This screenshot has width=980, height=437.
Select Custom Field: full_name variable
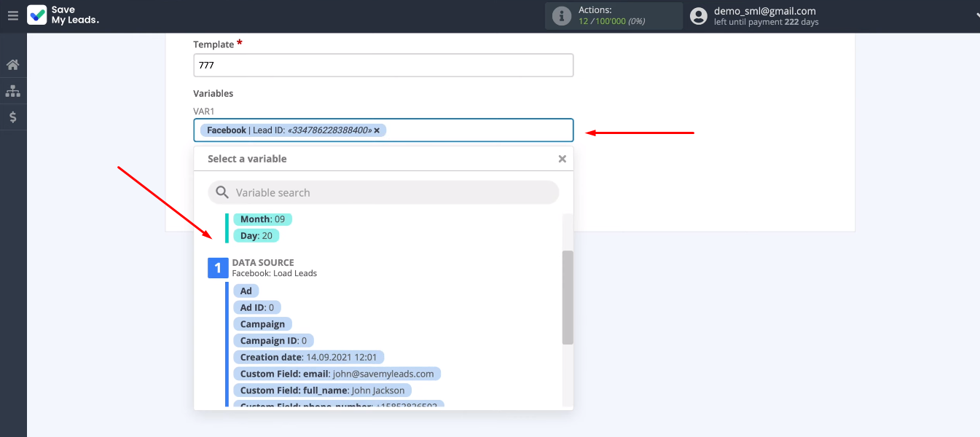coord(322,390)
